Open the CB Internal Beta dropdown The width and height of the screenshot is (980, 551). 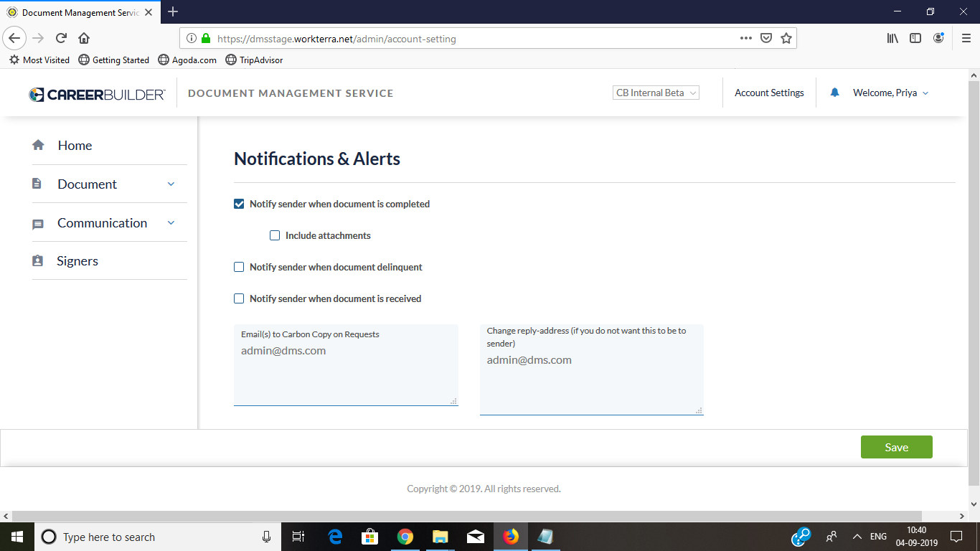point(655,92)
